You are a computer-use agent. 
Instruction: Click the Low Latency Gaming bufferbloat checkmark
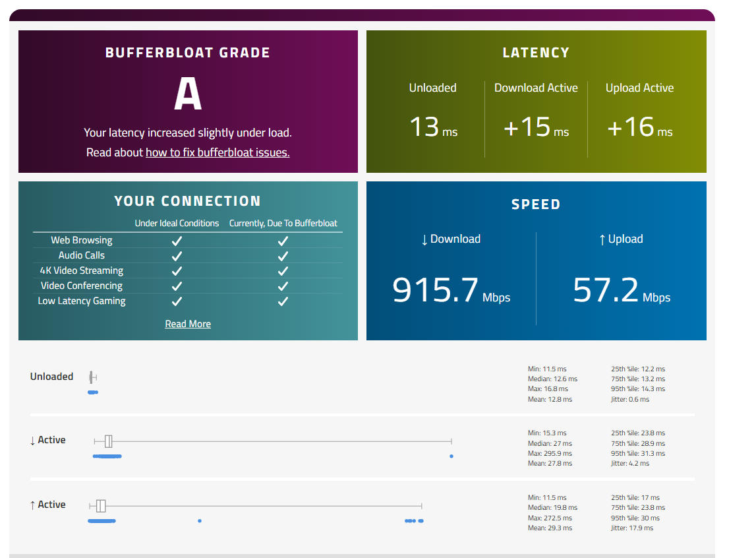[283, 301]
